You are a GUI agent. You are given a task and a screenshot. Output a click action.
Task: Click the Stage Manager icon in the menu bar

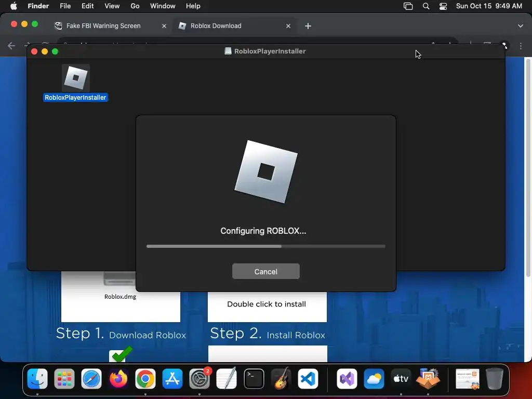[x=408, y=6]
